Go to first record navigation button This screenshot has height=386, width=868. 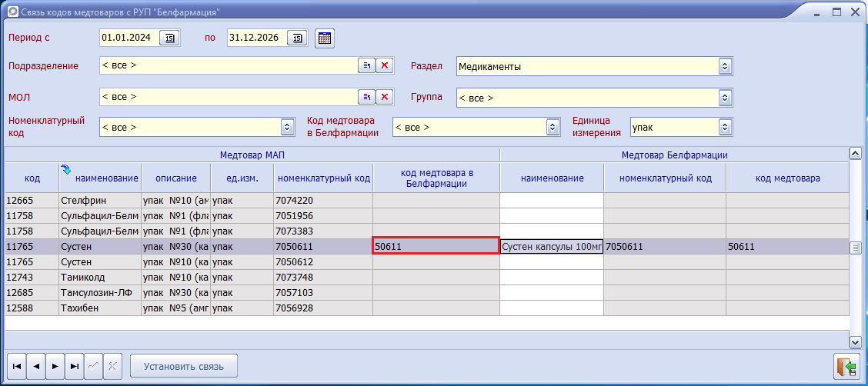coord(17,366)
